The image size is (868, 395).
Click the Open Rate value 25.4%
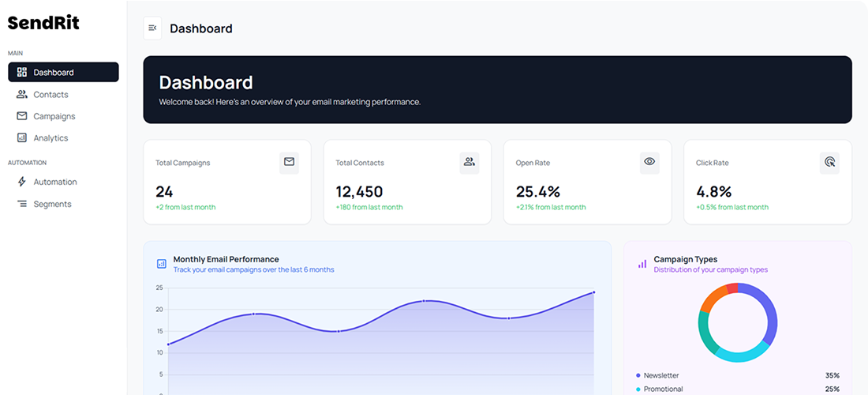pyautogui.click(x=538, y=192)
